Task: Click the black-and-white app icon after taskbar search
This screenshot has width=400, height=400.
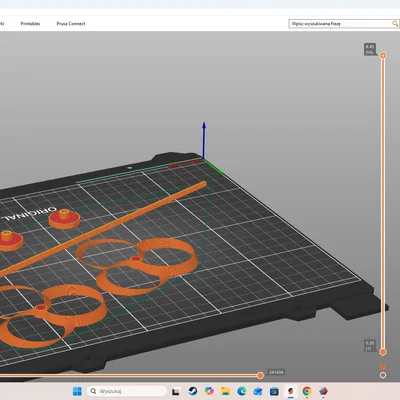Action: coord(176,391)
